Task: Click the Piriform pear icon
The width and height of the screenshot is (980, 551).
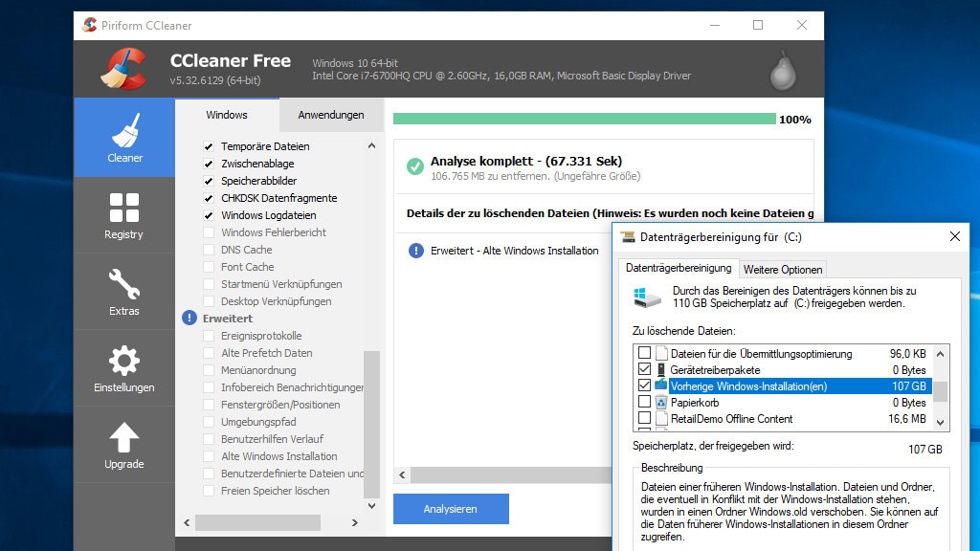Action: click(783, 70)
